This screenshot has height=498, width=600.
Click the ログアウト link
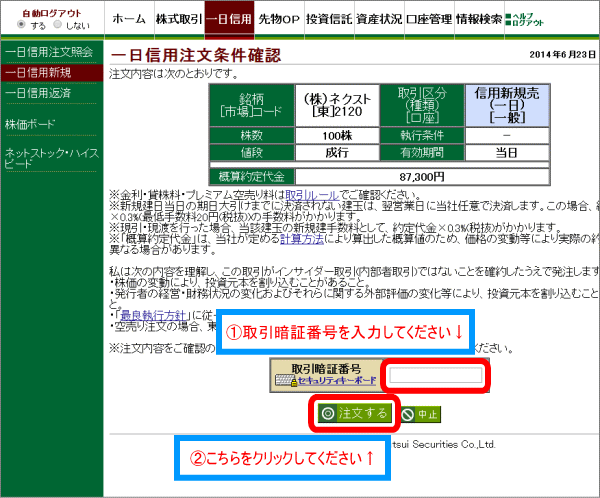[525, 23]
